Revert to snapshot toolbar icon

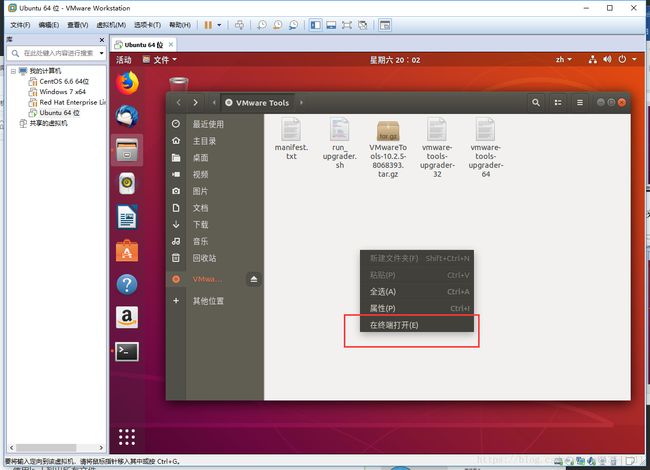tap(278, 25)
